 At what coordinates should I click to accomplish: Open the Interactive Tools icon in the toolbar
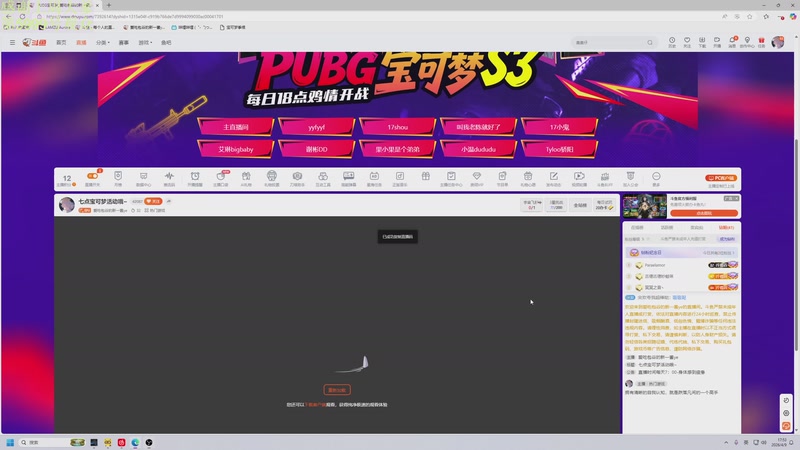click(x=322, y=178)
